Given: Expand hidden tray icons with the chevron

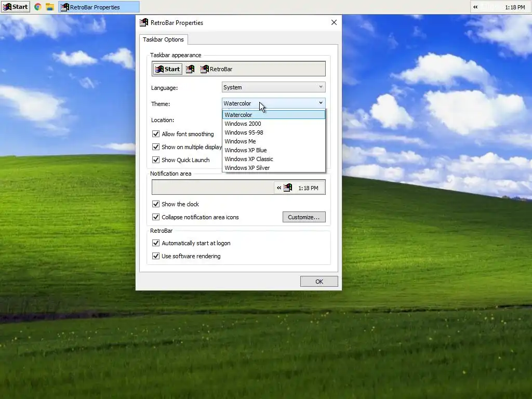Looking at the screenshot, I should (475, 7).
